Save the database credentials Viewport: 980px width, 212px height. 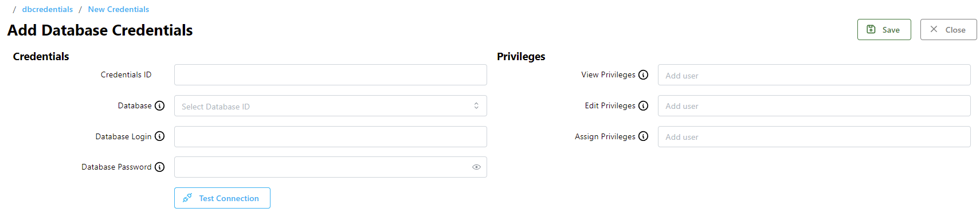(x=884, y=30)
